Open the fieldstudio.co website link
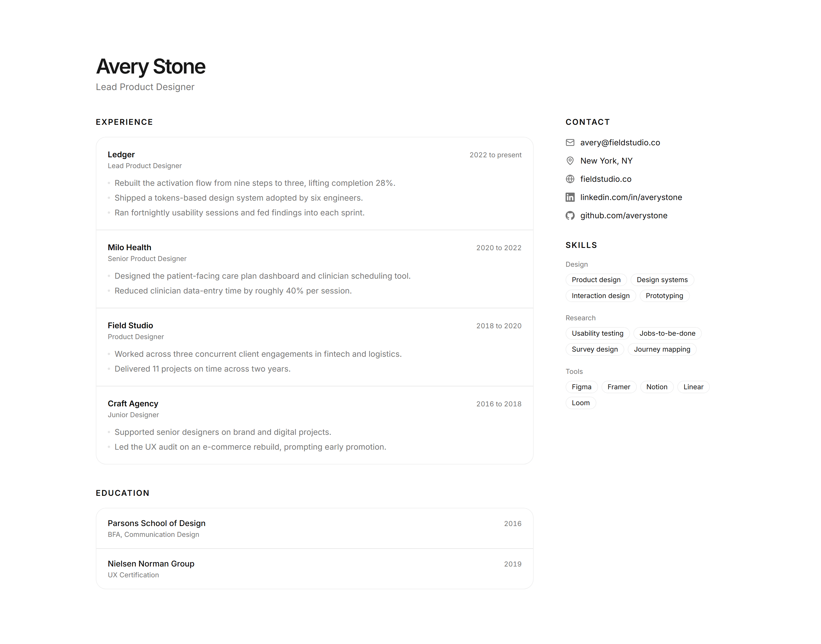Screen dimensions: 821x644 [x=606, y=179]
